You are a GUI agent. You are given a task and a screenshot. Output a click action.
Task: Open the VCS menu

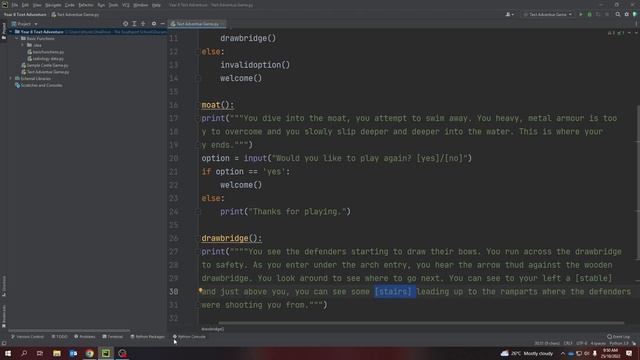coord(126,5)
